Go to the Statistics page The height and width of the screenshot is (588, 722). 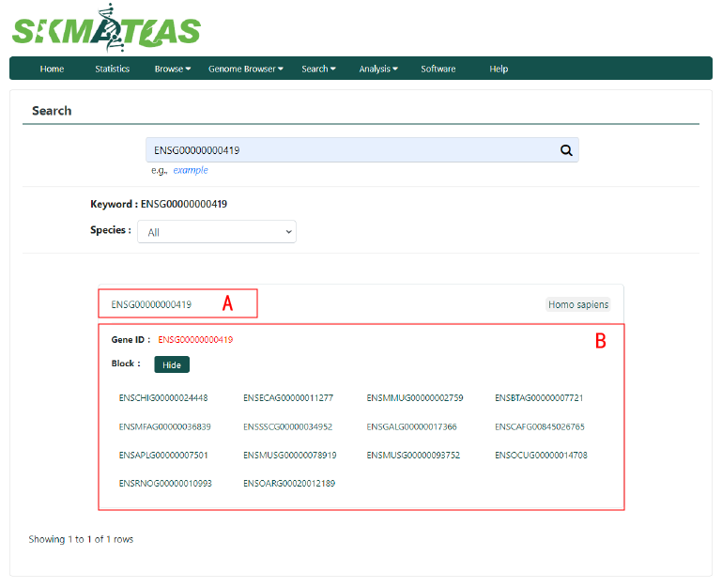[x=113, y=69]
